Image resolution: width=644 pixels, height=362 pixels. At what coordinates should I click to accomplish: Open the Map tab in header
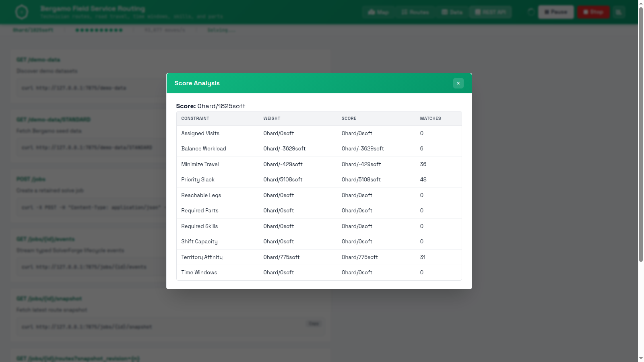tap(378, 12)
